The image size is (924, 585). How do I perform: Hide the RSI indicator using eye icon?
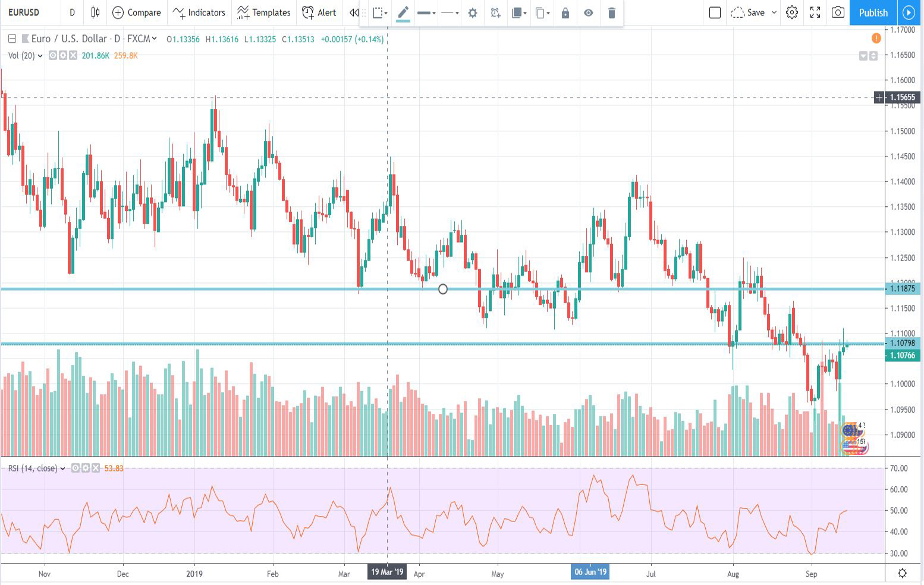pos(76,468)
